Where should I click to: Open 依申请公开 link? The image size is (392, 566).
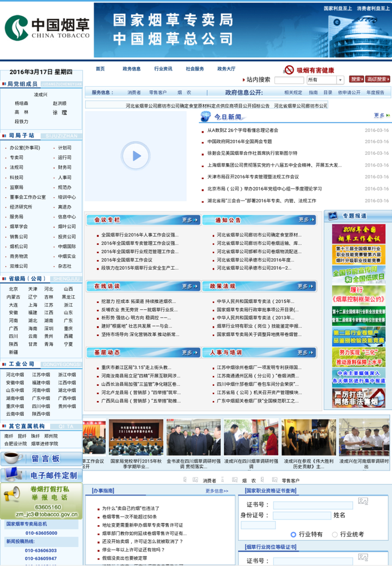pos(349,93)
